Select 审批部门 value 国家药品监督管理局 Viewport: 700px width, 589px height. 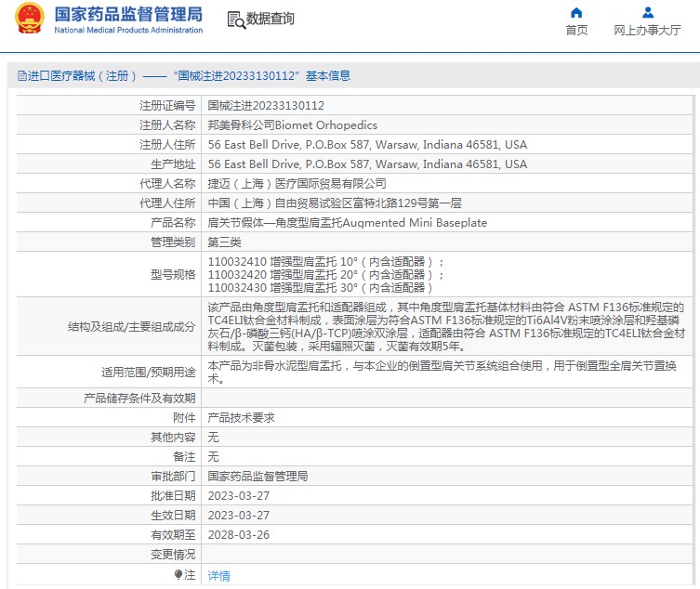258,476
